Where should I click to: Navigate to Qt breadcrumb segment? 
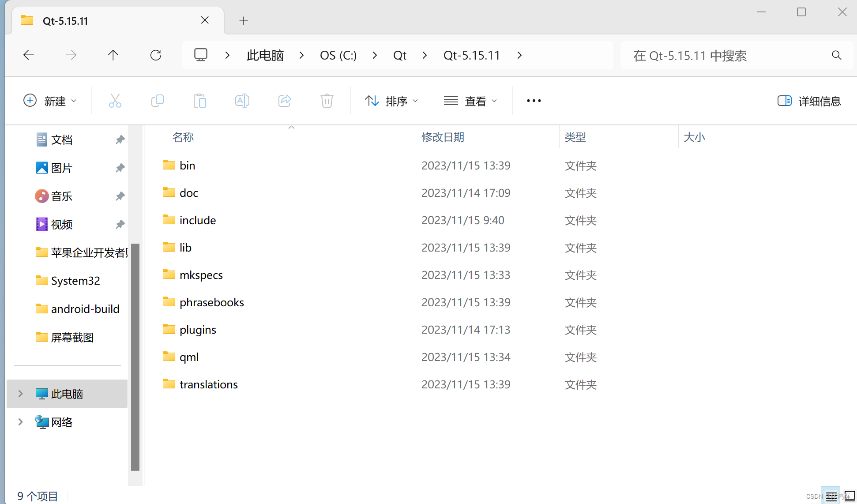click(x=400, y=55)
